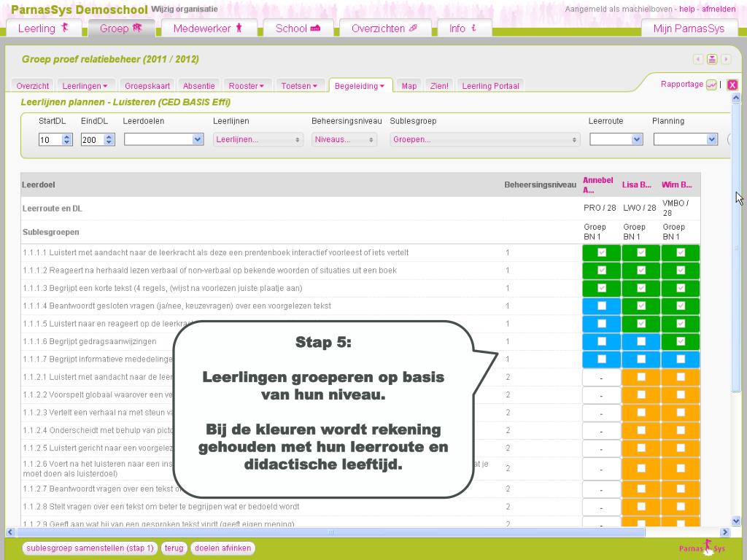Switch to the Groepskaart sub-tab

(x=147, y=86)
